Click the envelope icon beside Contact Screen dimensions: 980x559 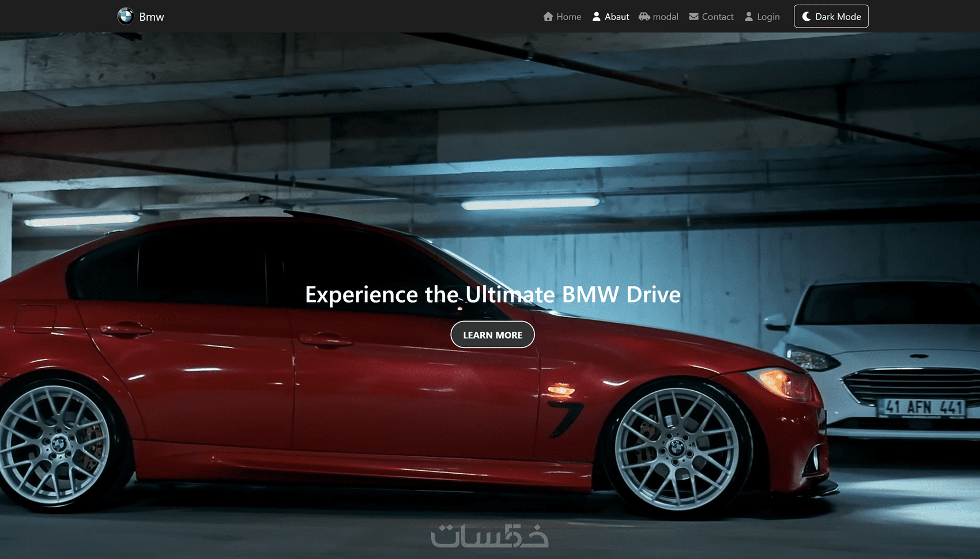(694, 17)
